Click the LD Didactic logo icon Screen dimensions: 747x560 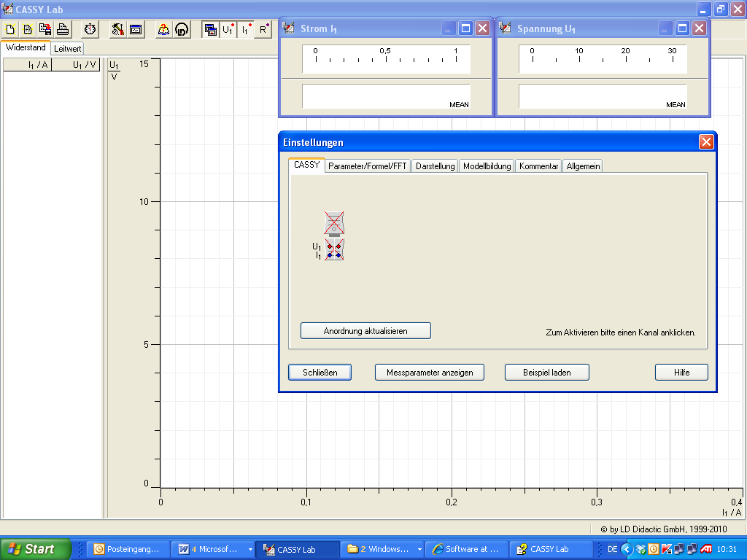click(x=182, y=30)
